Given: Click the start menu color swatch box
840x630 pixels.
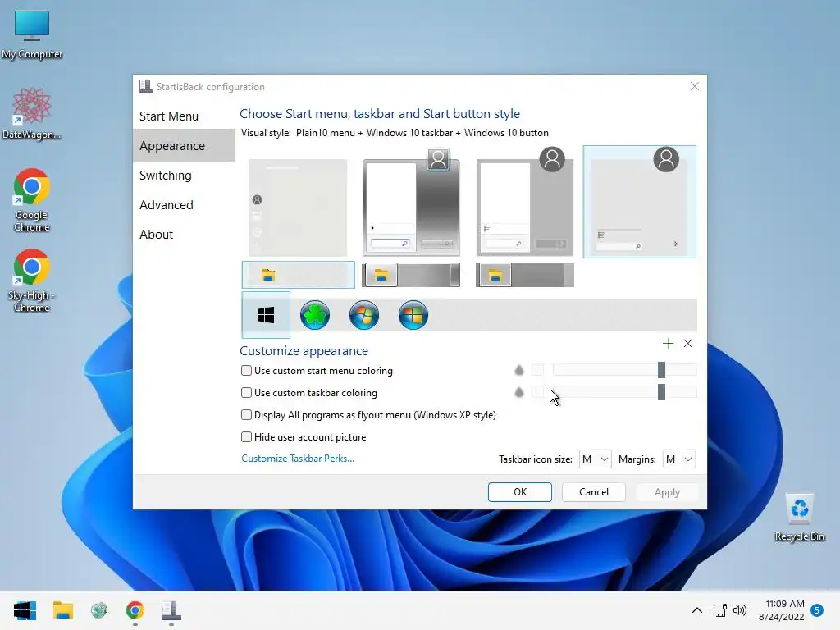Looking at the screenshot, I should [x=537, y=370].
